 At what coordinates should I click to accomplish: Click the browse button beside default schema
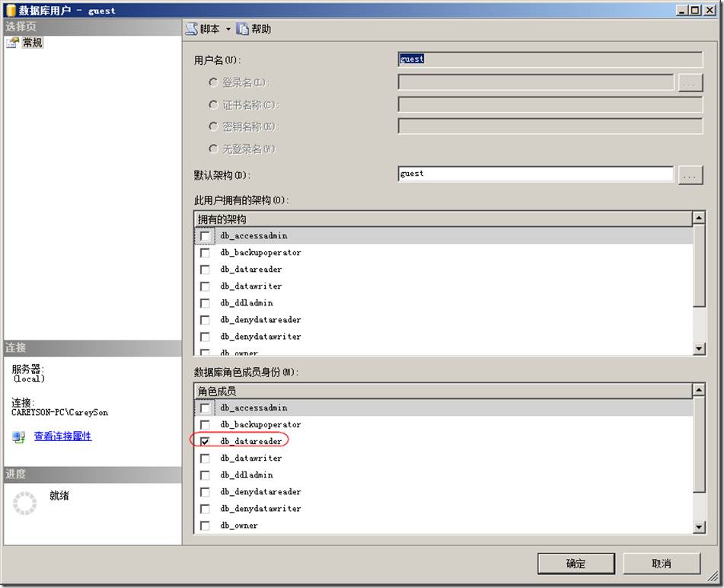691,175
